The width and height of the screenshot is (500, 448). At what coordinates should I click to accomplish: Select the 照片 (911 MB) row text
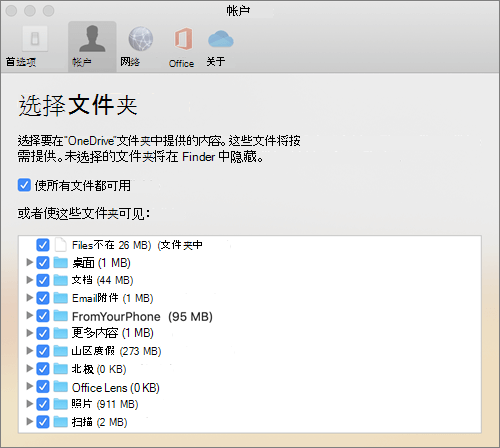pyautogui.click(x=105, y=404)
